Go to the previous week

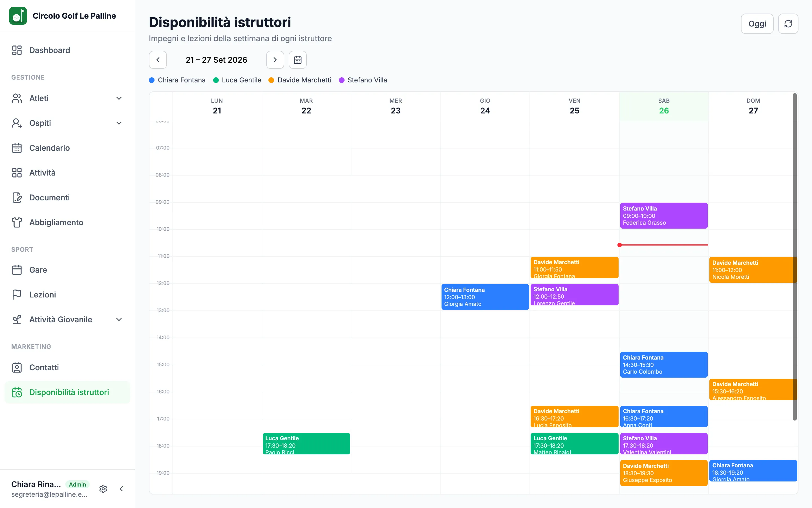[158, 60]
